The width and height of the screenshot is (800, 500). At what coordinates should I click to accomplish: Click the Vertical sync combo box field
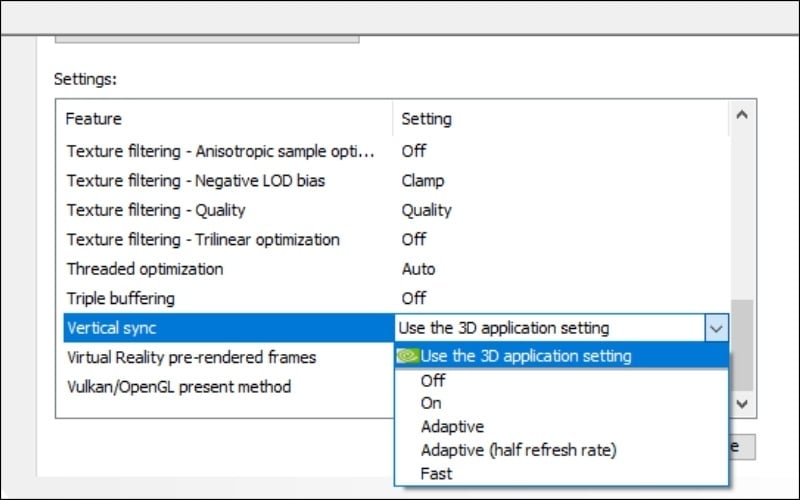pyautogui.click(x=550, y=328)
